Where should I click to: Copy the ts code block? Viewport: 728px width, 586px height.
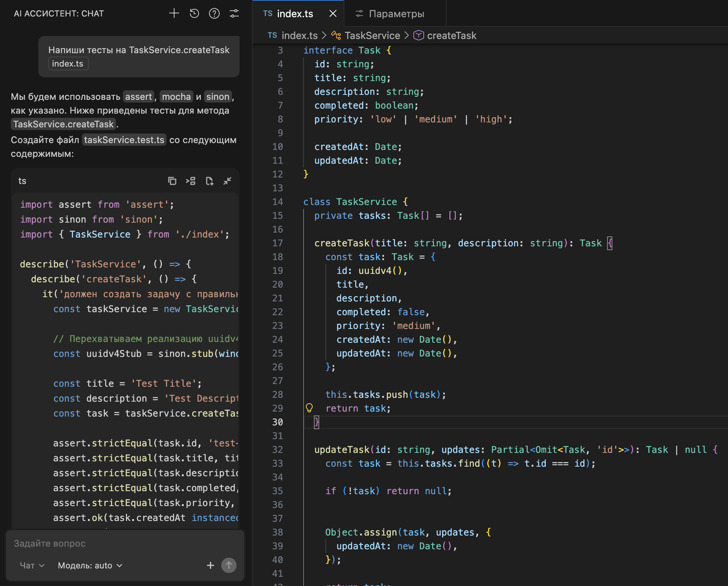point(172,181)
